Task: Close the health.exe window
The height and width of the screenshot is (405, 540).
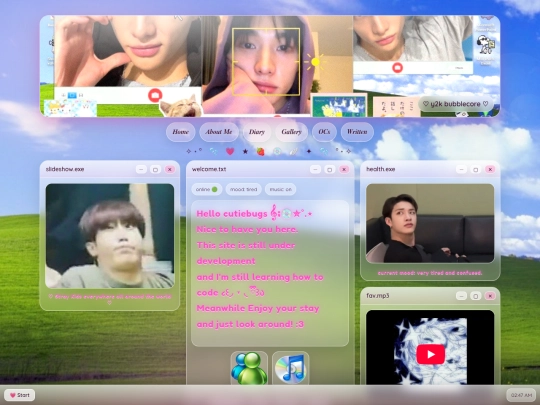Action: (x=490, y=169)
